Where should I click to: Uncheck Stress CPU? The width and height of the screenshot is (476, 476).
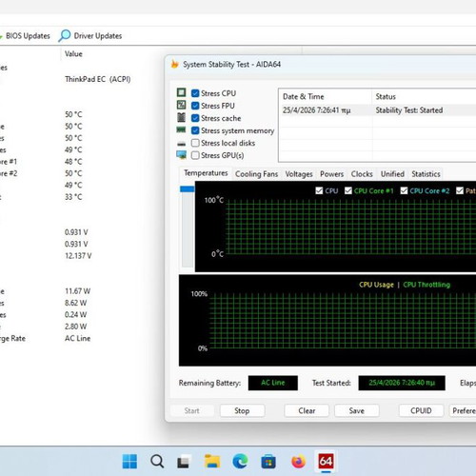[x=195, y=93]
